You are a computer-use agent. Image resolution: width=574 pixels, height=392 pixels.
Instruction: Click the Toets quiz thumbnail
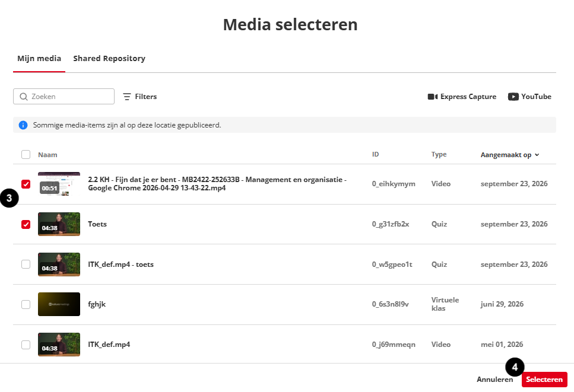coord(59,224)
